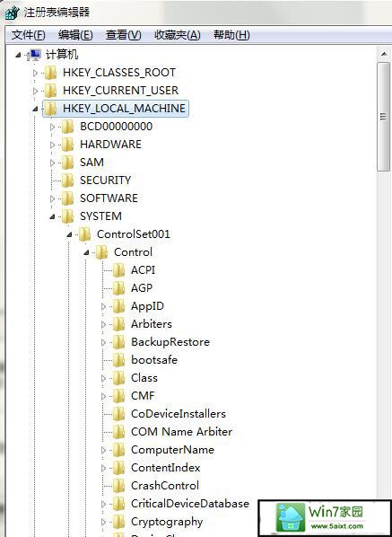This screenshot has height=537, width=392.
Task: Select the CoDeviceInstallers key
Action: (179, 414)
